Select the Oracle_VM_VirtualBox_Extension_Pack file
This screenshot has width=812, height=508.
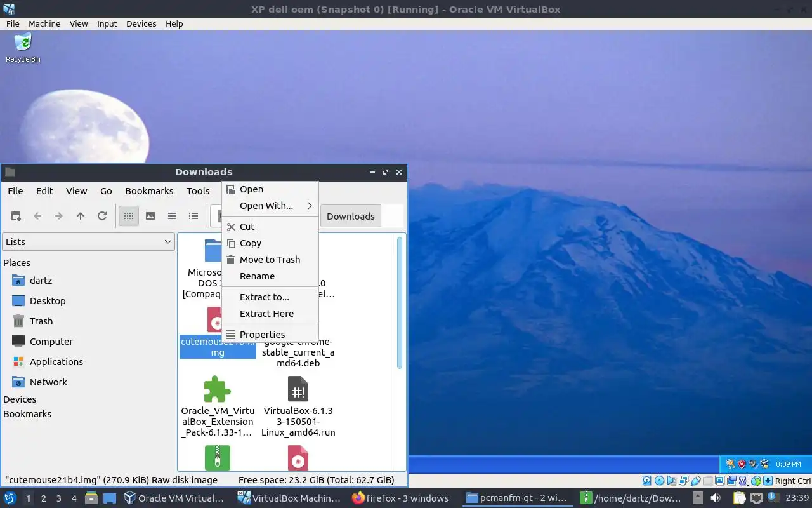point(218,406)
